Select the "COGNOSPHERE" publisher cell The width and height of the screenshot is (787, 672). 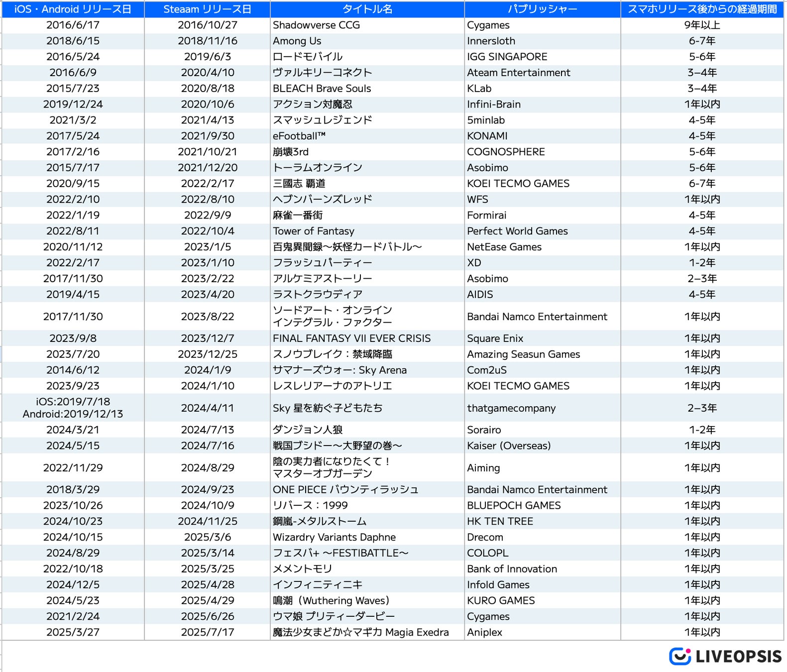pos(543,152)
